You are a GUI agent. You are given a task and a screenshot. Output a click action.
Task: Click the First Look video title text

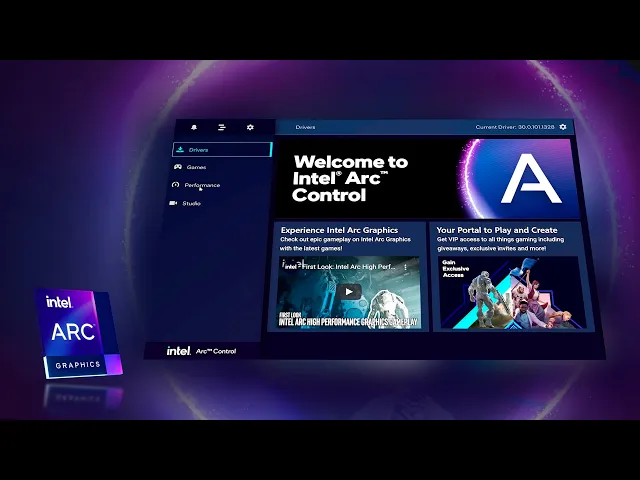pyautogui.click(x=349, y=267)
